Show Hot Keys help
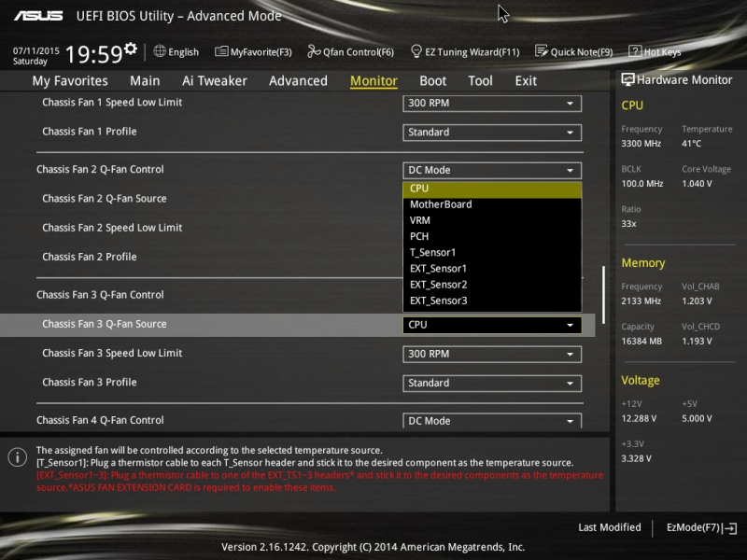The image size is (747, 560). 655,52
